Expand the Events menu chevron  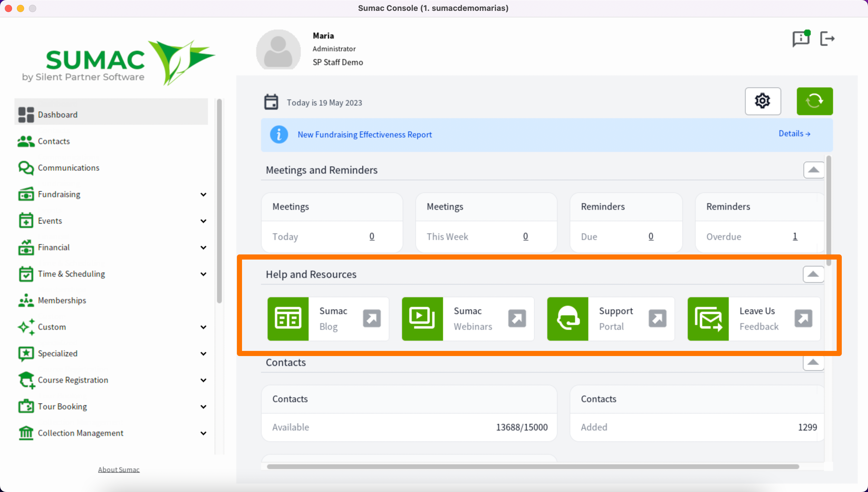tap(203, 221)
